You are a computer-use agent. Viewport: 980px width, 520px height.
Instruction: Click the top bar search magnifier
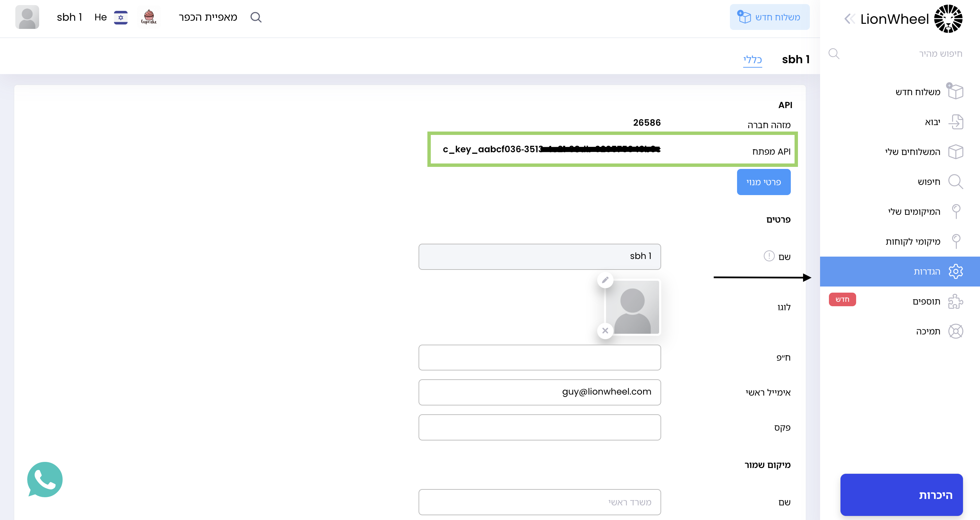click(256, 17)
